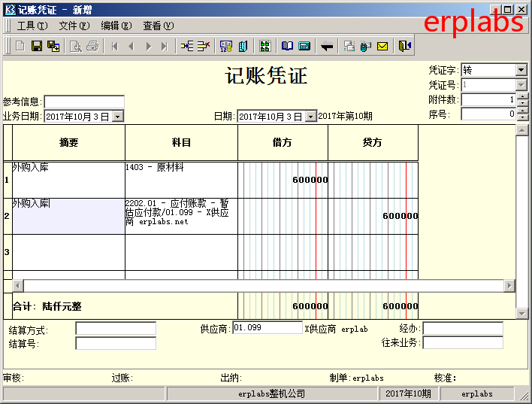Open the 业务日期 date picker dropdown
Image resolution: width=532 pixels, height=404 pixels.
pos(117,117)
